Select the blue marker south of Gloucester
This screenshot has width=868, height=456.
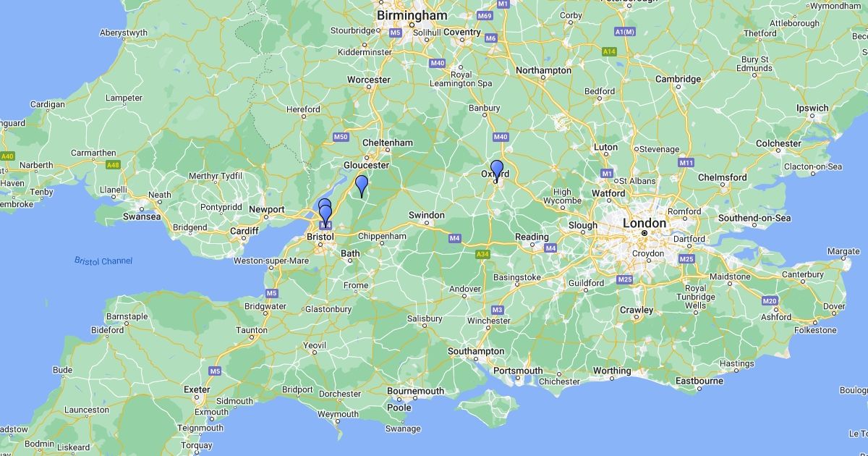click(x=362, y=186)
